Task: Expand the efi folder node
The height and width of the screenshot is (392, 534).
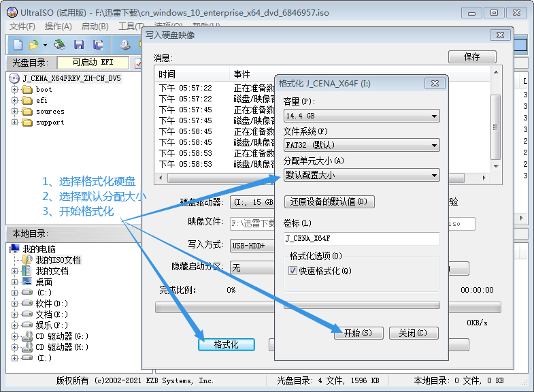Action: (x=14, y=101)
